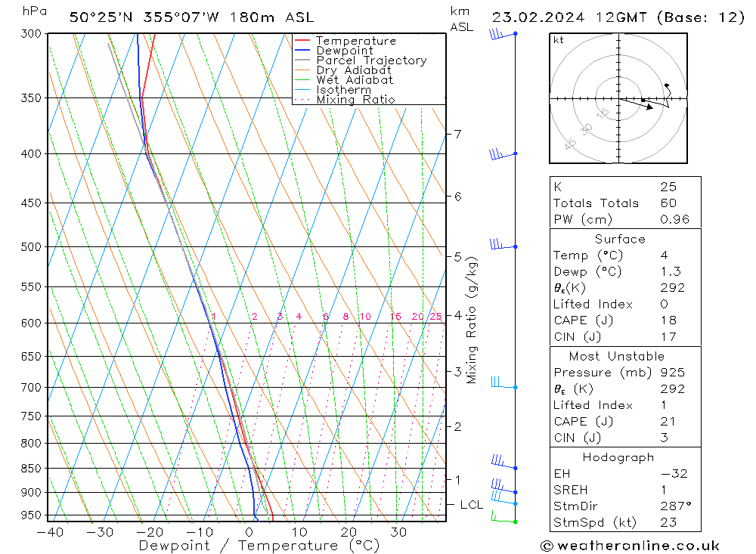Click the surface Temp (°C) value 4
Image resolution: width=756 pixels, height=554 pixels.
click(x=665, y=255)
